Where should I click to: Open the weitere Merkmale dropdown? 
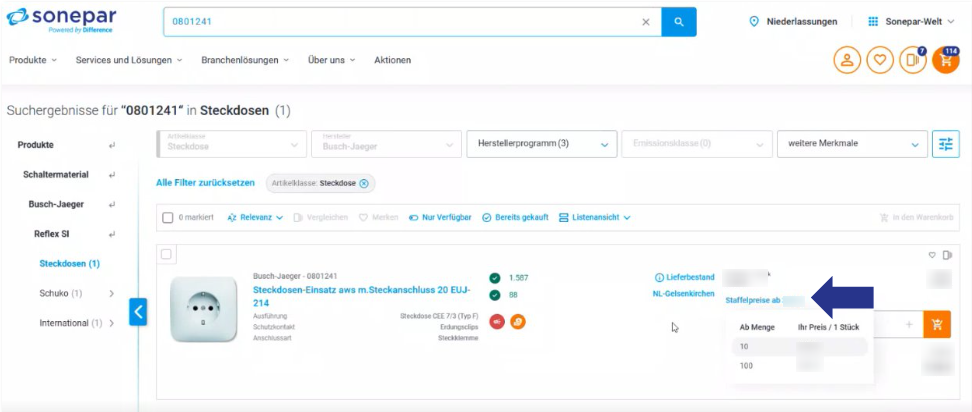tap(853, 144)
